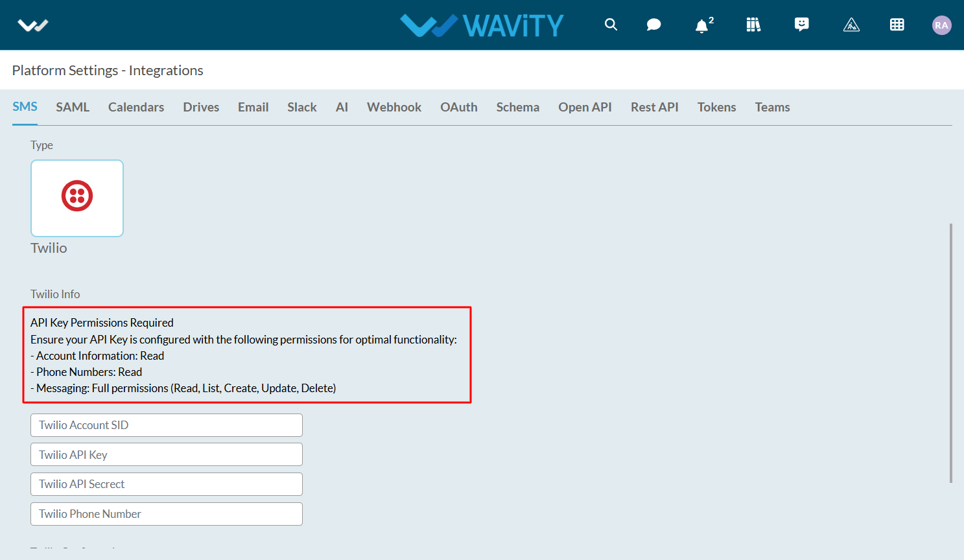Open the OAuth tab
The image size is (964, 560).
(x=459, y=107)
